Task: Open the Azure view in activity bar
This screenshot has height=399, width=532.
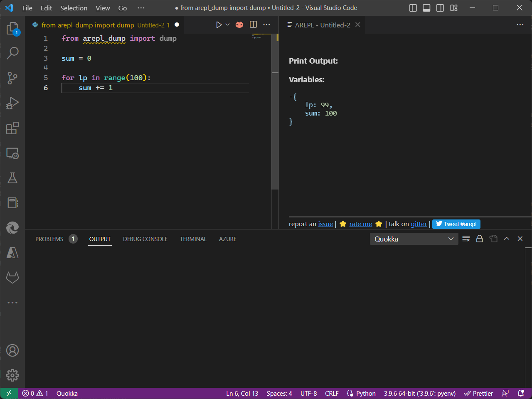Action: (12, 253)
